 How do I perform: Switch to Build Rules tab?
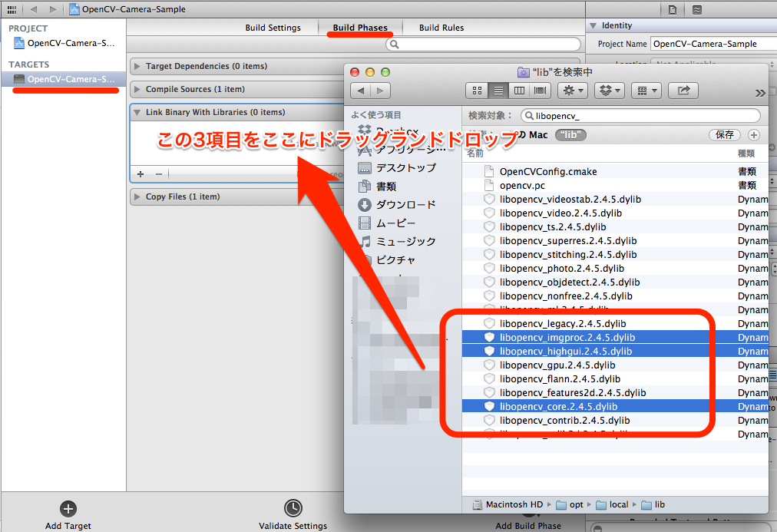(x=441, y=28)
